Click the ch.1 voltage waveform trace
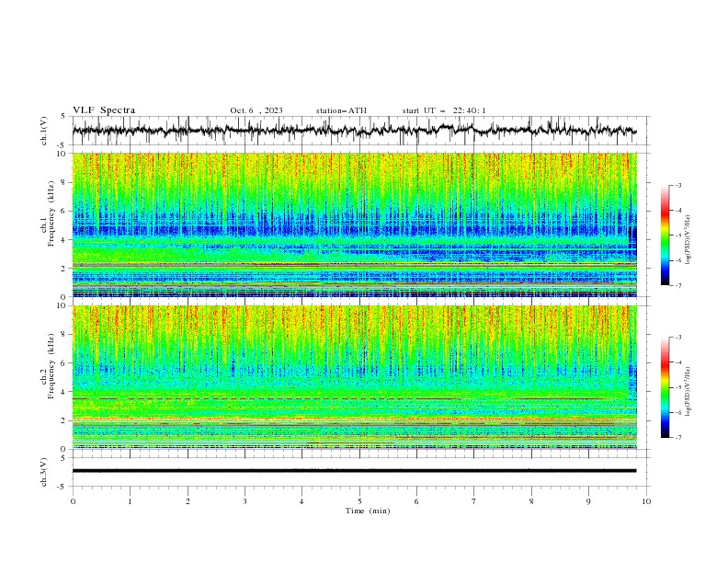The width and height of the screenshot is (728, 563). (x=355, y=130)
